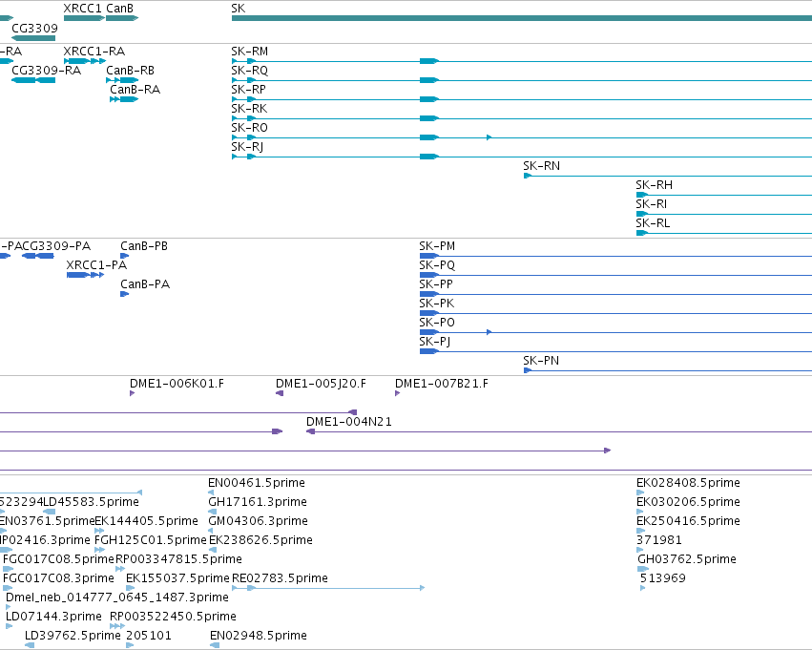Viewport: 812px width, 650px height.
Task: Select EST EK028408.5prime
Action: pos(640,493)
